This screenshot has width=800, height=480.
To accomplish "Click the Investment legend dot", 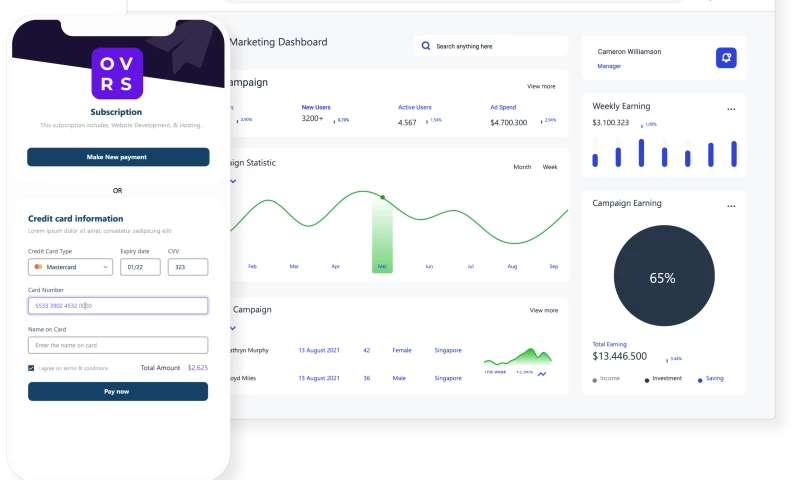I will point(647,381).
